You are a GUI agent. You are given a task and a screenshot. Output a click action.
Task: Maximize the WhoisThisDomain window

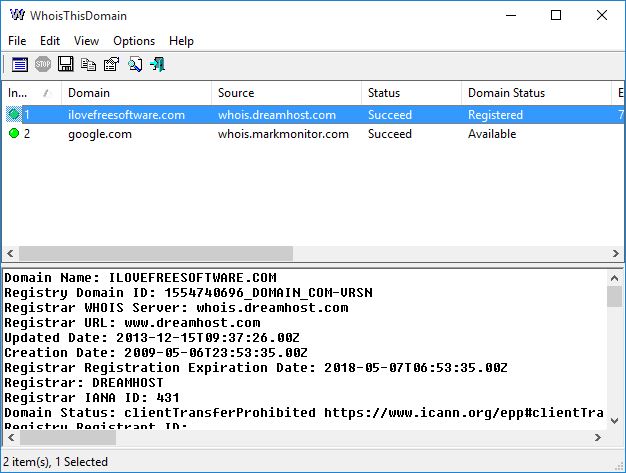(556, 15)
